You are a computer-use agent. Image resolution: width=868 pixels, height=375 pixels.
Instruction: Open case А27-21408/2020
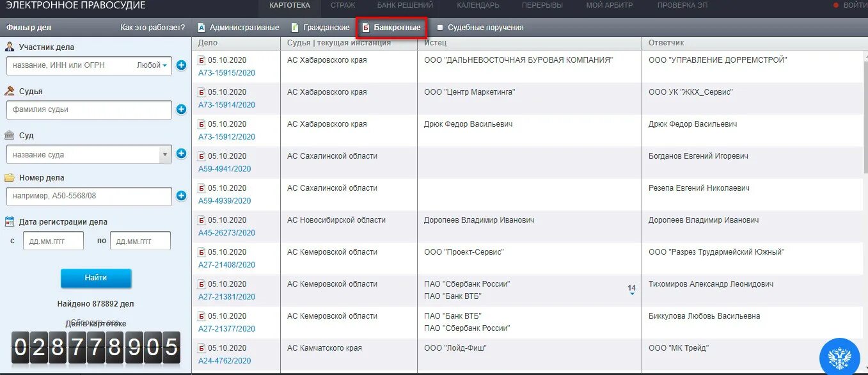pyautogui.click(x=226, y=265)
